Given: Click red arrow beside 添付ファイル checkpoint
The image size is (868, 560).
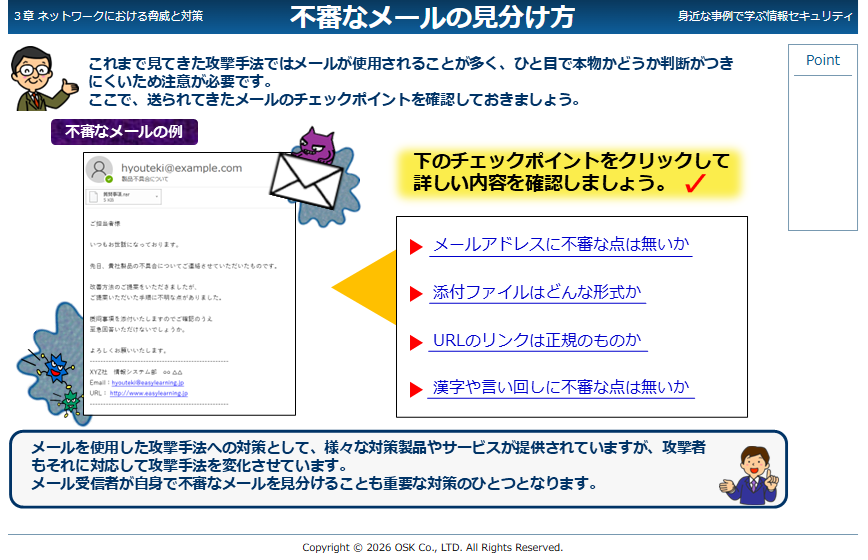Looking at the screenshot, I should (416, 295).
